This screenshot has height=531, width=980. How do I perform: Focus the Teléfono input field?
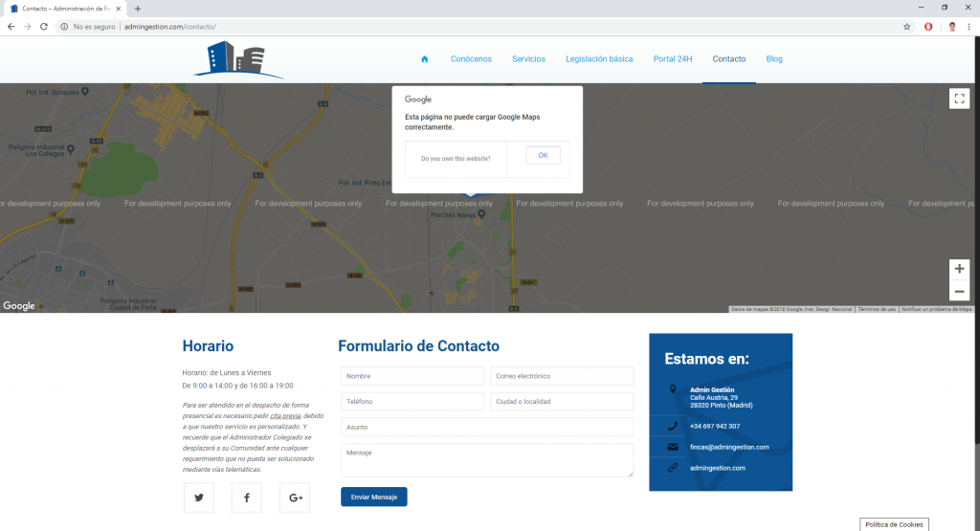(x=412, y=402)
